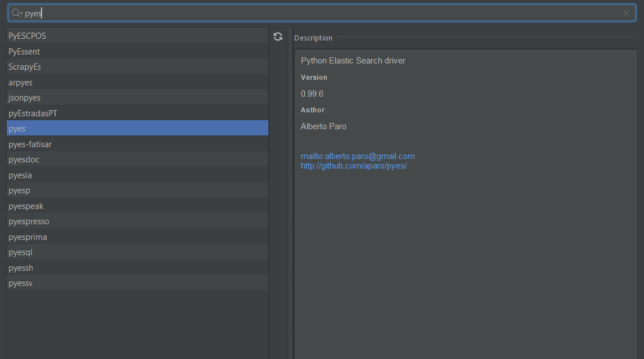The image size is (644, 359).
Task: Select the PyEssent package
Action: [x=138, y=51]
